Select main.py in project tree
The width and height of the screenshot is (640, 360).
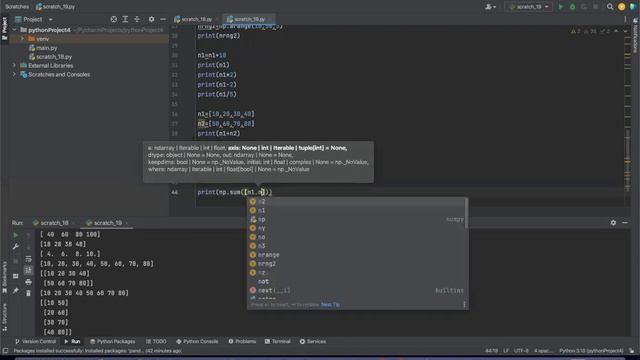tap(43, 48)
